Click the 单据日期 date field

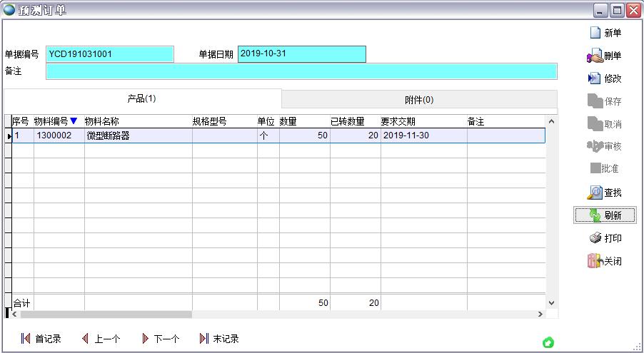301,54
